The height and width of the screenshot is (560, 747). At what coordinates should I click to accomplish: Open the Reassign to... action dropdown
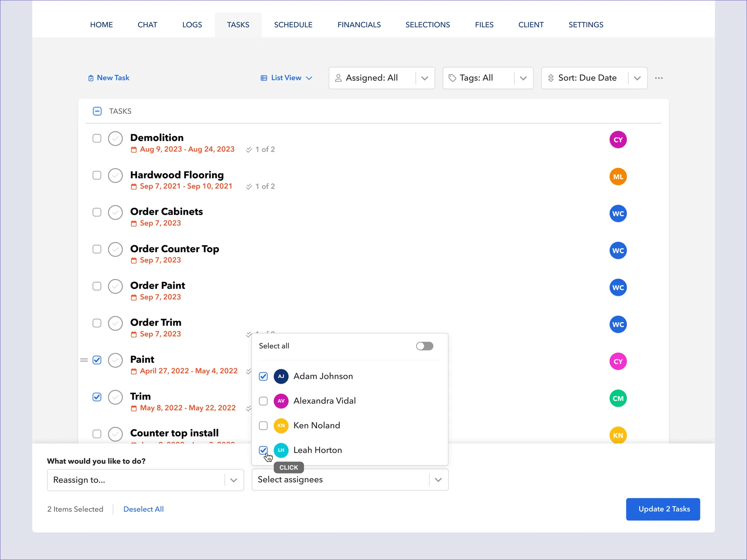pyautogui.click(x=145, y=480)
